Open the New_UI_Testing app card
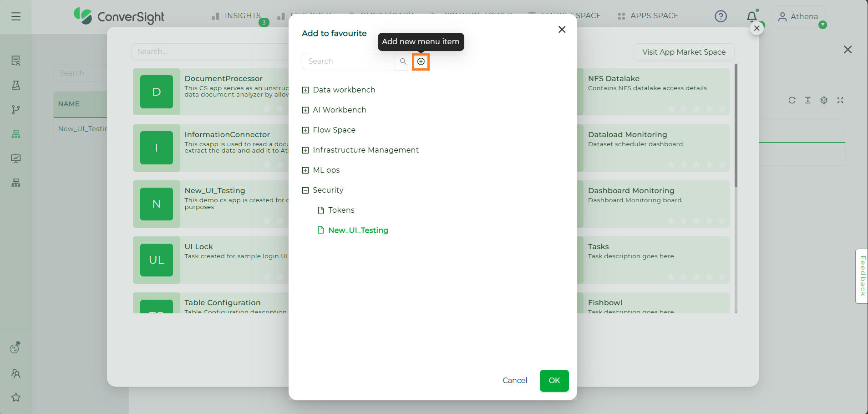 click(211, 204)
